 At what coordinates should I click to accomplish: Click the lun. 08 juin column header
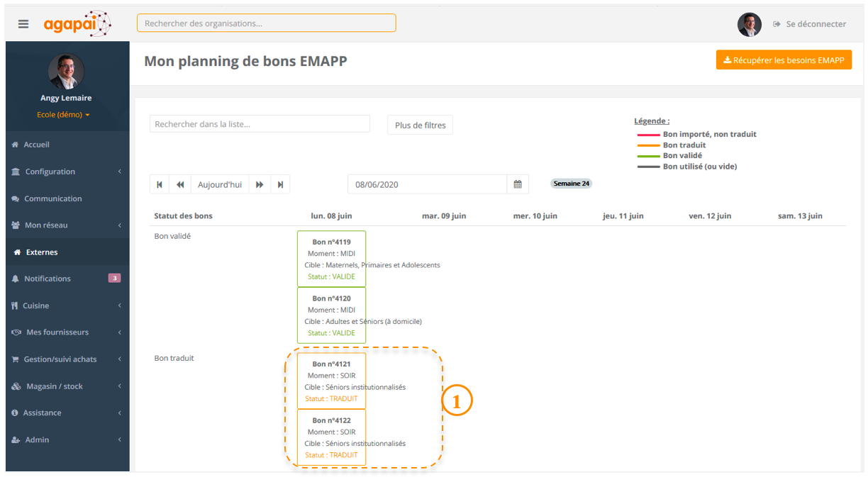click(x=331, y=216)
